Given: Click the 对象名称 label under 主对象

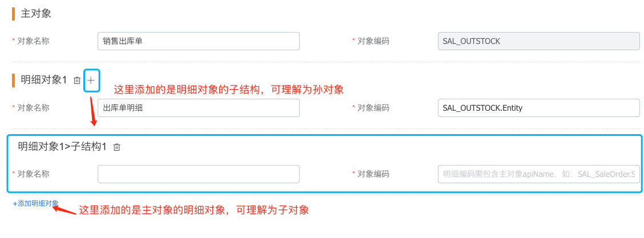Looking at the screenshot, I should [33, 41].
